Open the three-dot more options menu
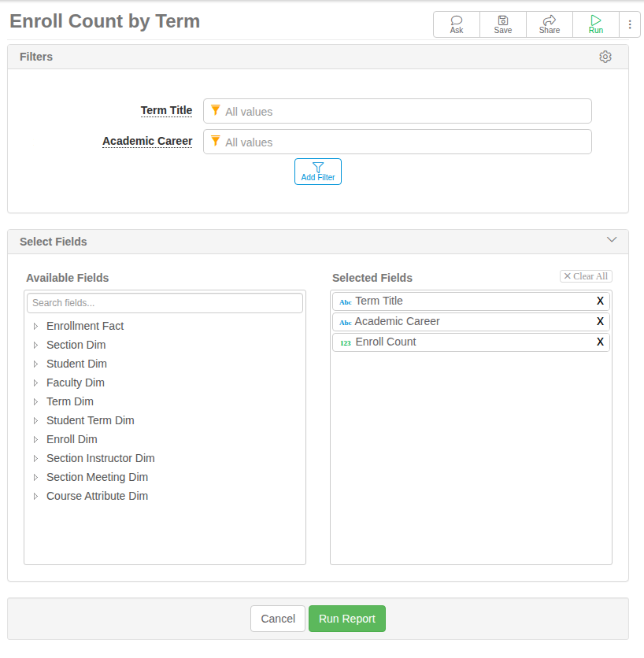The image size is (644, 658). point(630,24)
